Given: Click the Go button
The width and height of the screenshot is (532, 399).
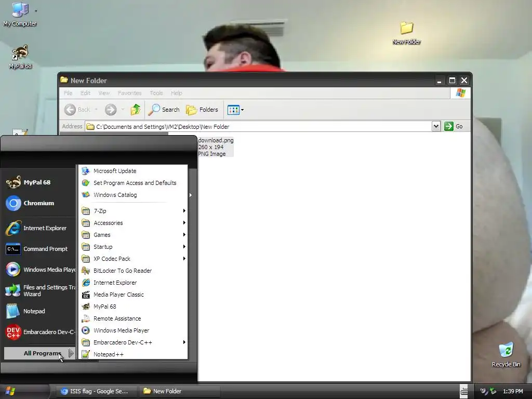Looking at the screenshot, I should (x=454, y=126).
